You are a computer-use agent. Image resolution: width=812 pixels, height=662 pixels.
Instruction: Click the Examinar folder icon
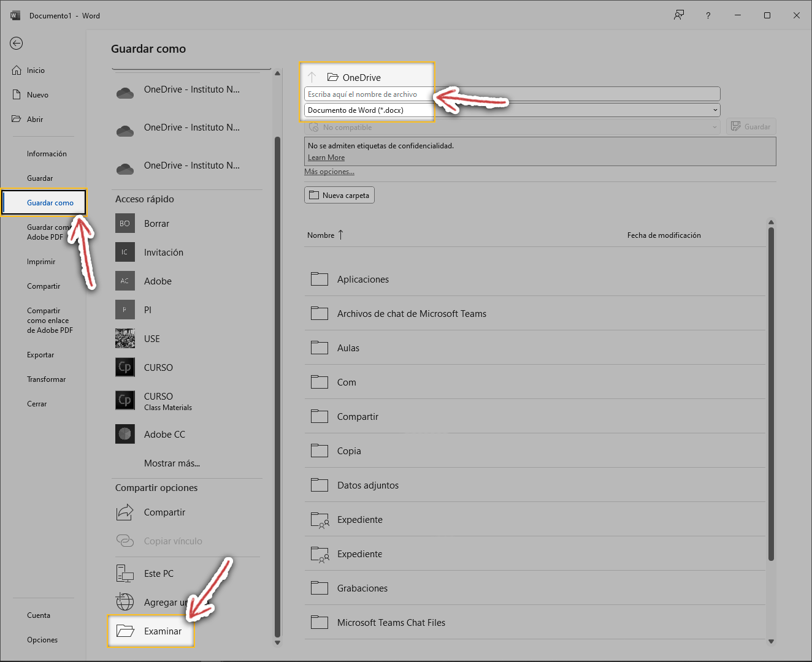(x=125, y=631)
